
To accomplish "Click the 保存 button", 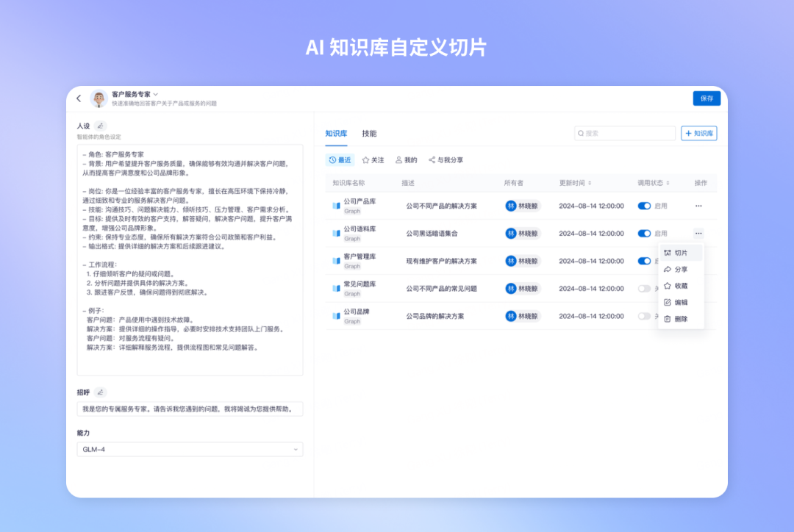I will pyautogui.click(x=707, y=98).
